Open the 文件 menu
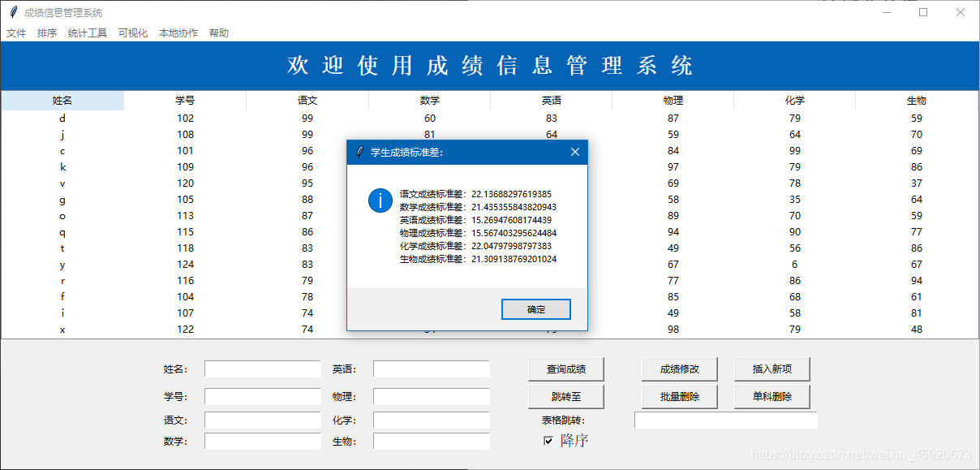The image size is (980, 470). (x=16, y=32)
